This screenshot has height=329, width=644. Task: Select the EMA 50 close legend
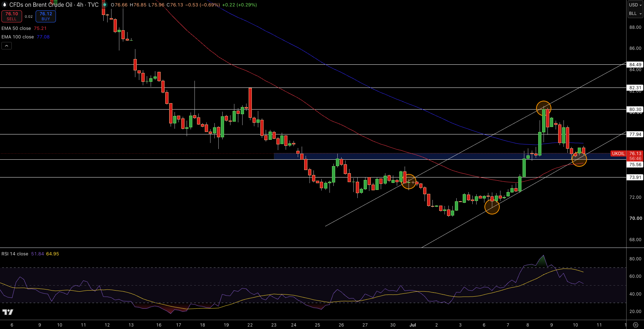(x=16, y=28)
